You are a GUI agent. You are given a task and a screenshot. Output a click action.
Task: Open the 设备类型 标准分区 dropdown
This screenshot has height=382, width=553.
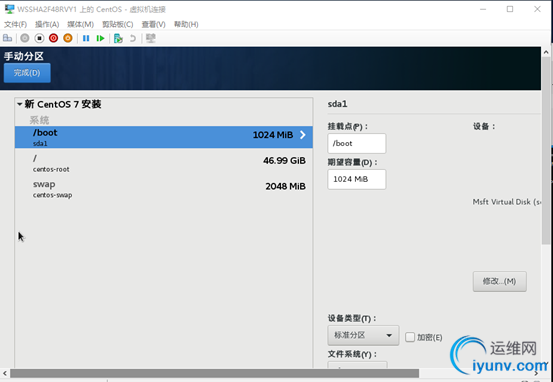[x=363, y=335]
